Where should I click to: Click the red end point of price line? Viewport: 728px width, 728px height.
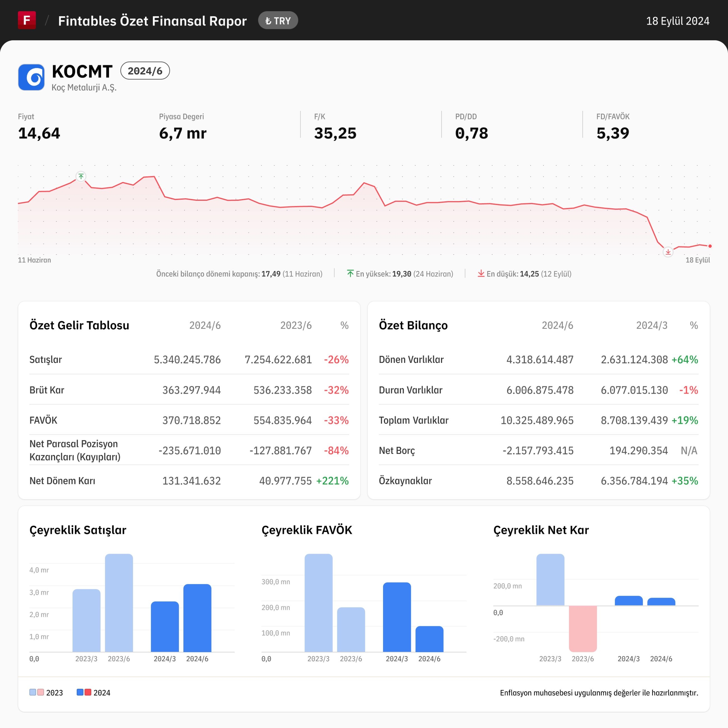pyautogui.click(x=710, y=246)
